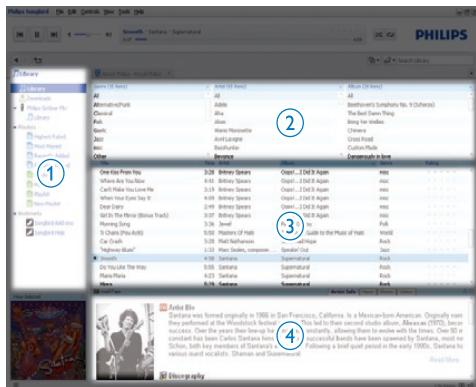
Task: Collapse the Bookmarks section
Action: pyautogui.click(x=15, y=213)
